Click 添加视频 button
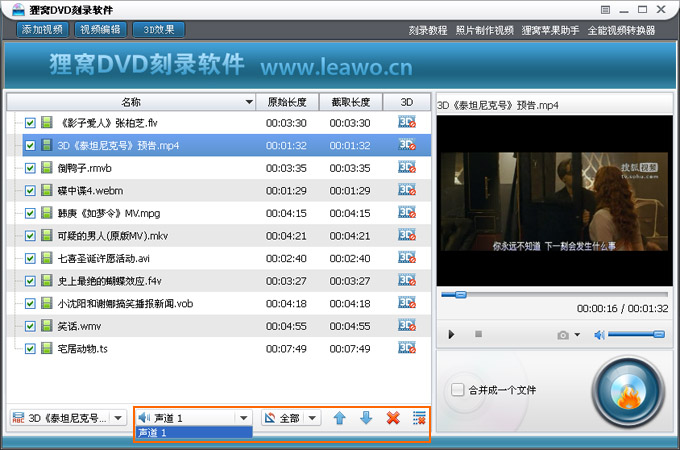Viewport: 680px width, 450px height. pos(42,29)
